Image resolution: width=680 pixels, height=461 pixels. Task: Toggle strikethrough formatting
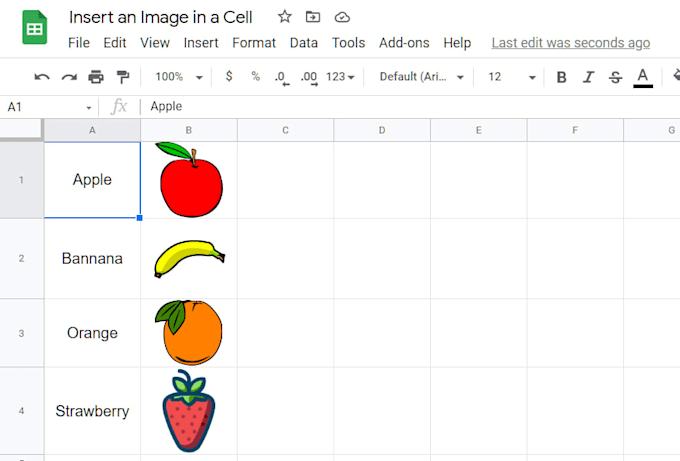pos(615,78)
